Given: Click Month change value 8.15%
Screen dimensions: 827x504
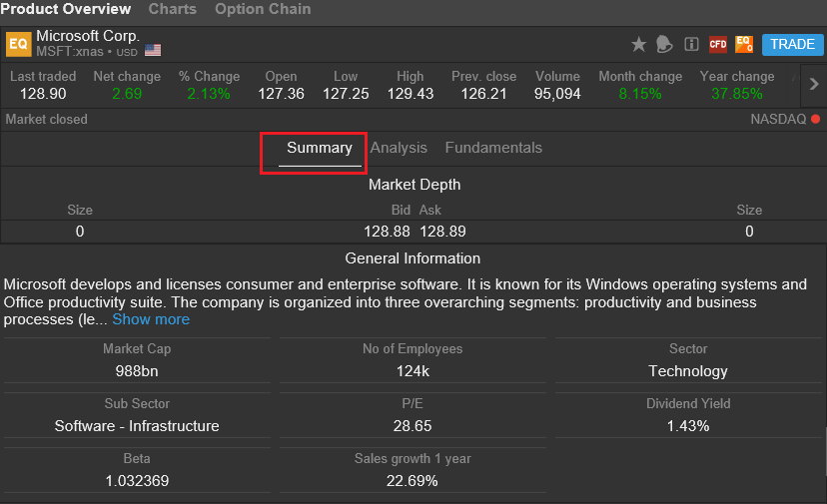Looking at the screenshot, I should click(x=640, y=94).
